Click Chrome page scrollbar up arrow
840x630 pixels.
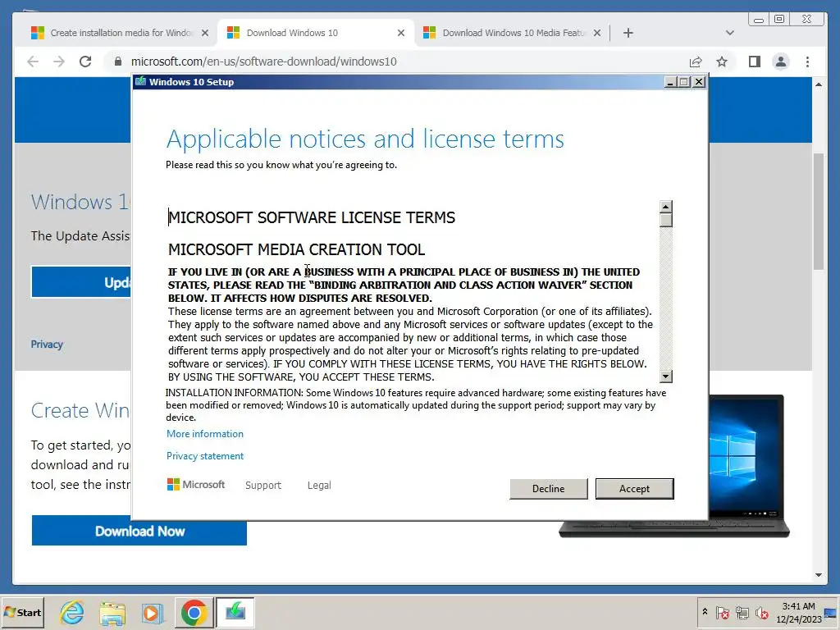coord(819,84)
